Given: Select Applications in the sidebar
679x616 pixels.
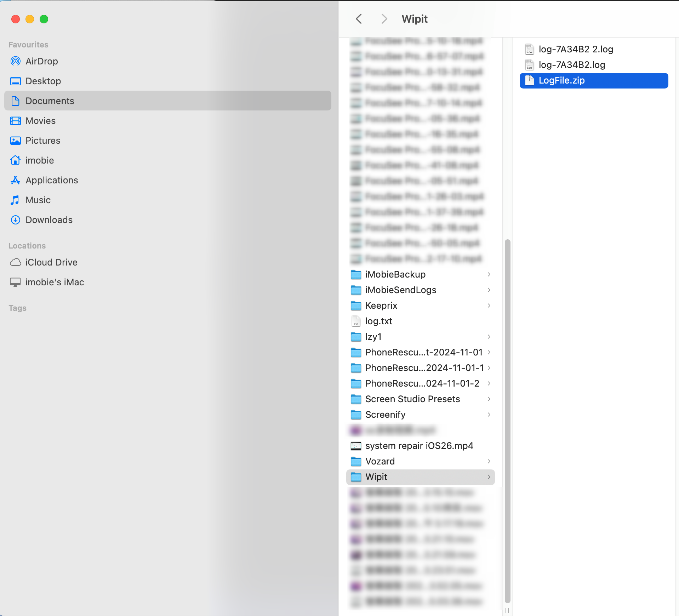Looking at the screenshot, I should pyautogui.click(x=52, y=180).
